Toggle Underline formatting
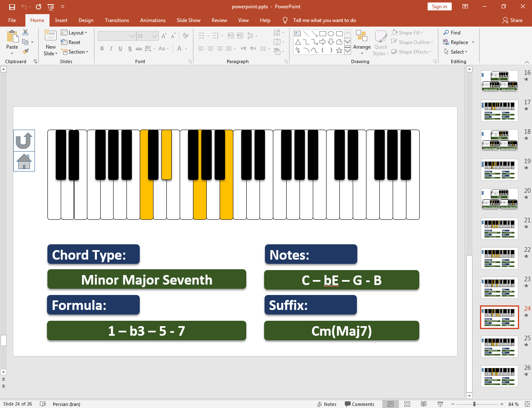Screen dimensions: 532x408 (120, 49)
